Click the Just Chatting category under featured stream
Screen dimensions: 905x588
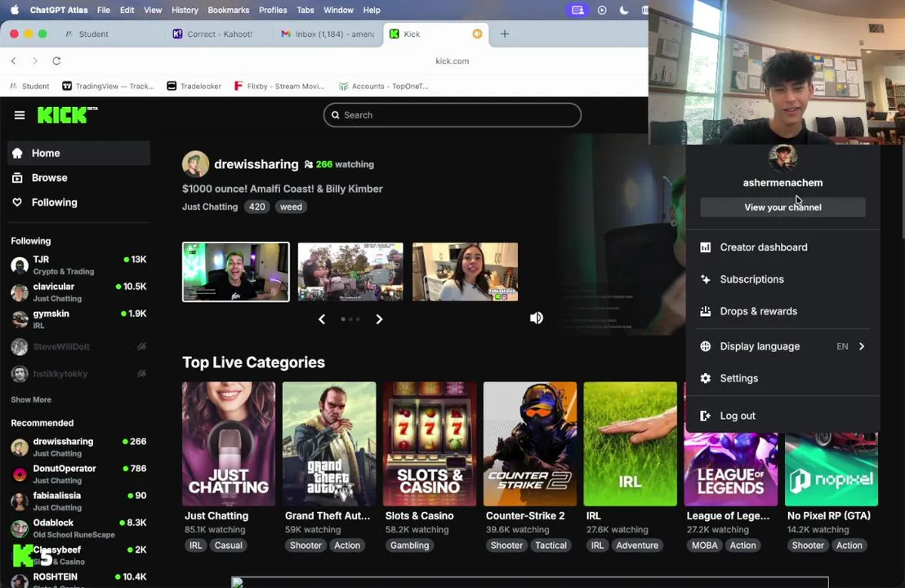[x=210, y=207]
